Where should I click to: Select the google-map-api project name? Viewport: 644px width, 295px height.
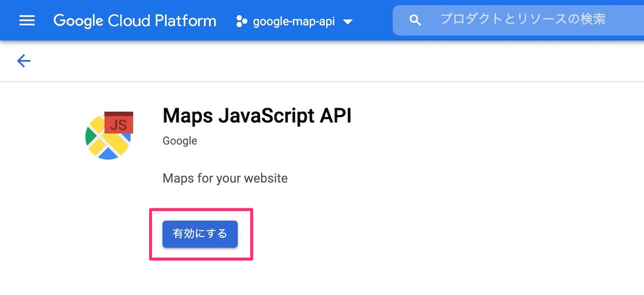coord(293,21)
